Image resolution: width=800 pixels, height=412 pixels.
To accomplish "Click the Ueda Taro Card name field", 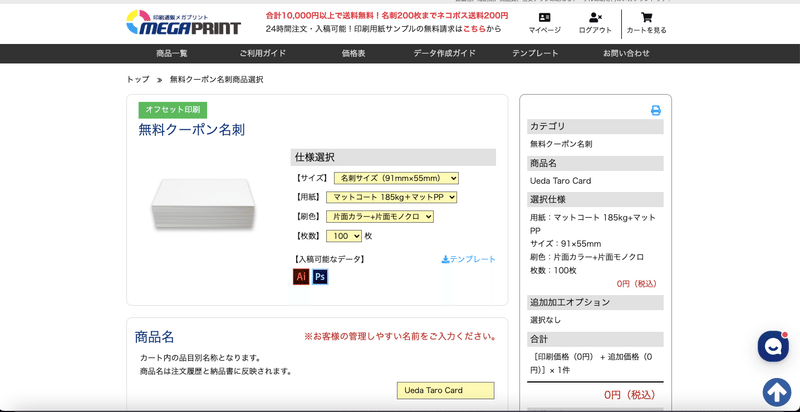I will [445, 391].
